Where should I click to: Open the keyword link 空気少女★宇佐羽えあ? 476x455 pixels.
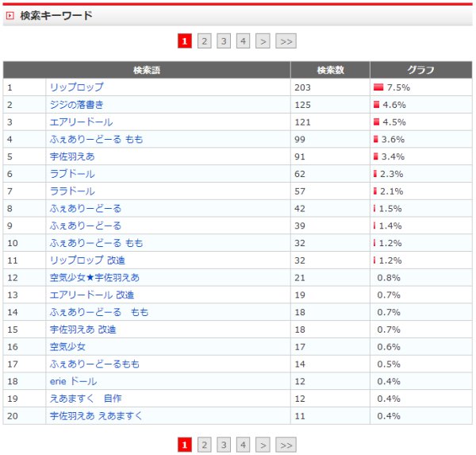point(94,277)
